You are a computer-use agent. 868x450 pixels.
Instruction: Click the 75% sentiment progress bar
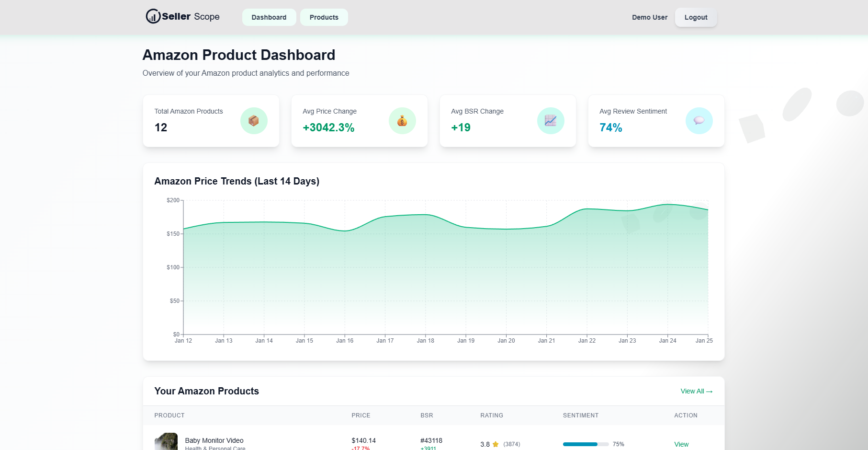(586, 444)
